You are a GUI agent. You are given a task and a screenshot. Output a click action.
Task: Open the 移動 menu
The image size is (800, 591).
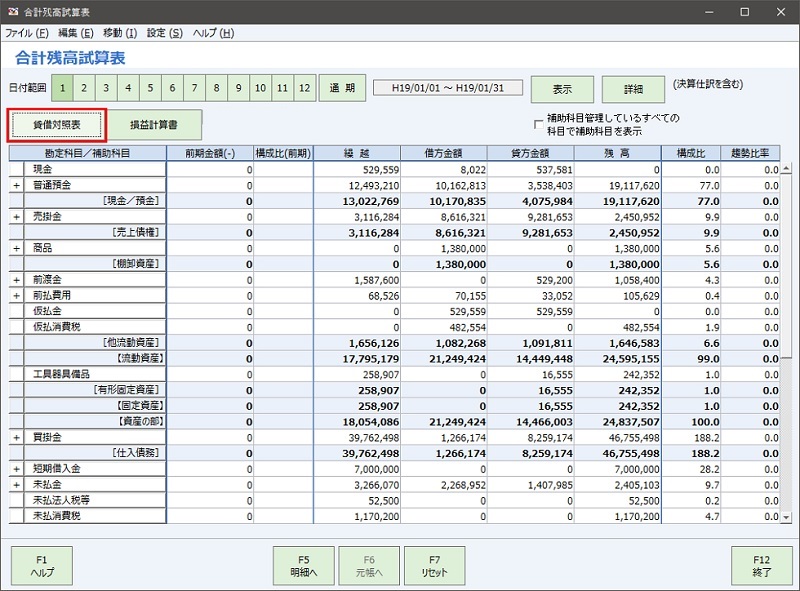(120, 32)
